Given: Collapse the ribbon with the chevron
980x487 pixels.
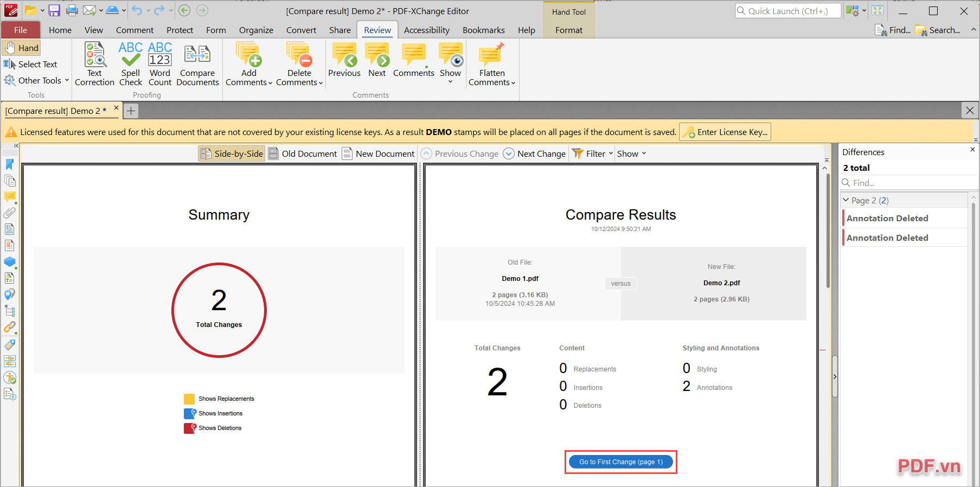Looking at the screenshot, I should pyautogui.click(x=973, y=30).
